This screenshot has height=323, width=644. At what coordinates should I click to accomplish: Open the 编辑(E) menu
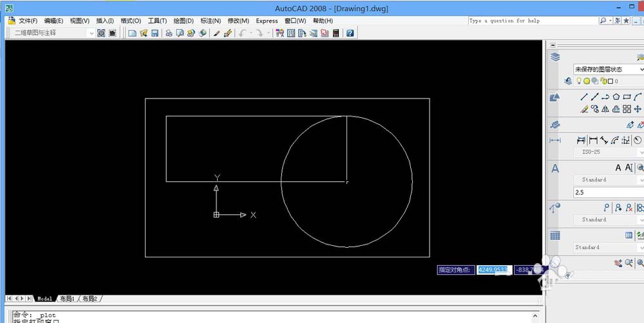[53, 21]
